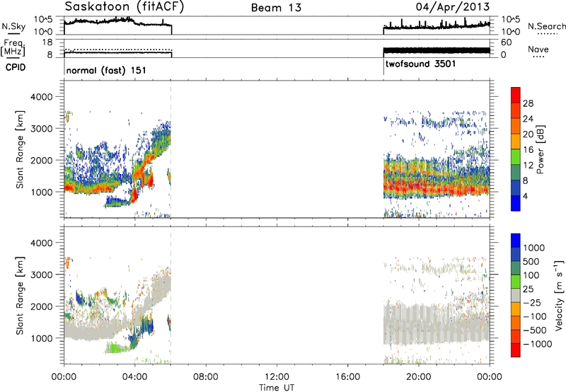Viewport: 566px width, 392px height.
Task: Click the red high-power echo band in the twofsound interval
Action: (x=437, y=188)
